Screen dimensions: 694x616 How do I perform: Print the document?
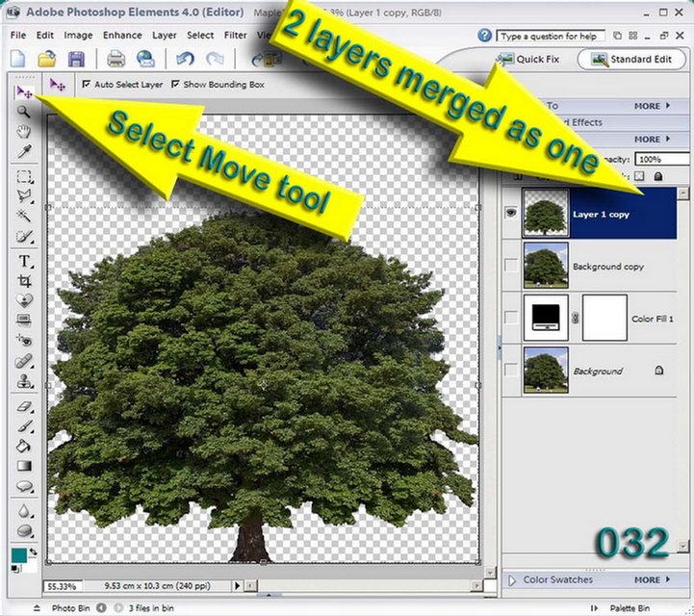(116, 60)
